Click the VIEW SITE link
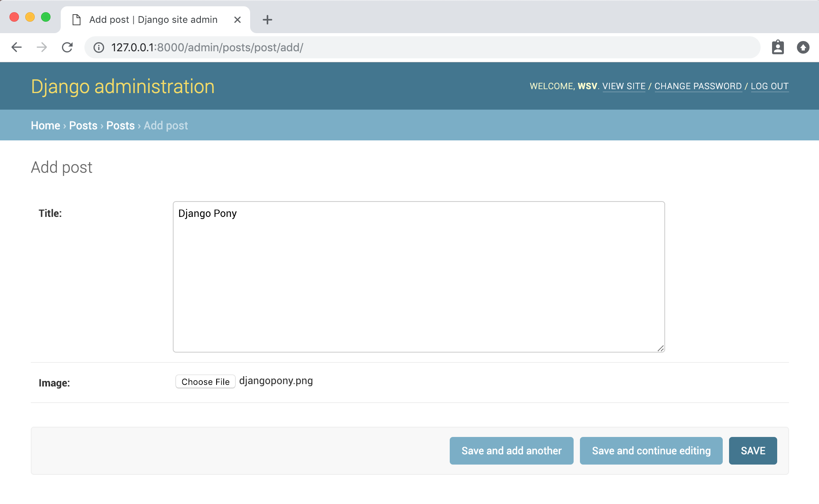This screenshot has height=504, width=819. (x=624, y=85)
